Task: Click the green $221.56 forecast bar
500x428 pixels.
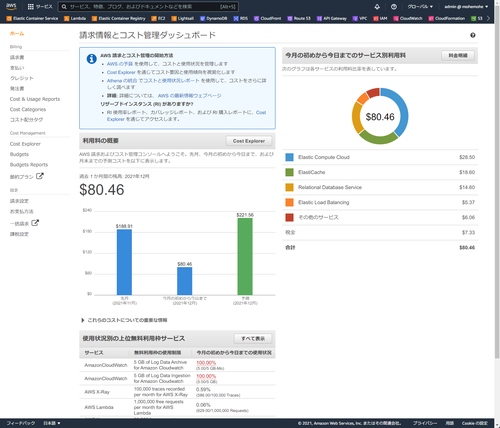Action: click(x=245, y=256)
